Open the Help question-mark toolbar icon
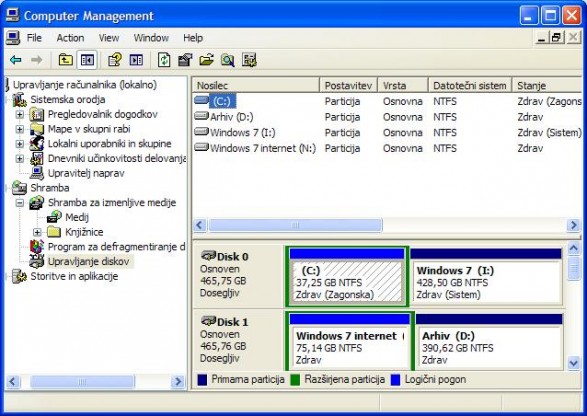Viewport: 587px width, 416px height. (115, 60)
